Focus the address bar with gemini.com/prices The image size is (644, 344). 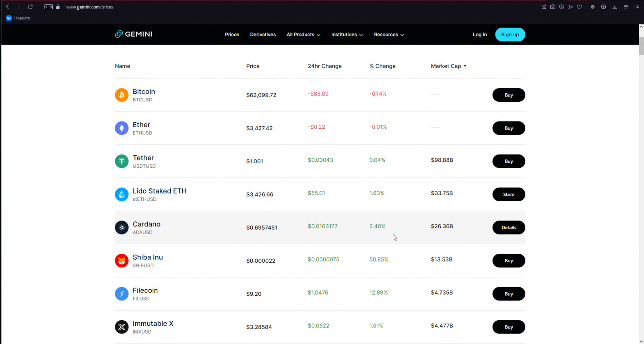(89, 7)
